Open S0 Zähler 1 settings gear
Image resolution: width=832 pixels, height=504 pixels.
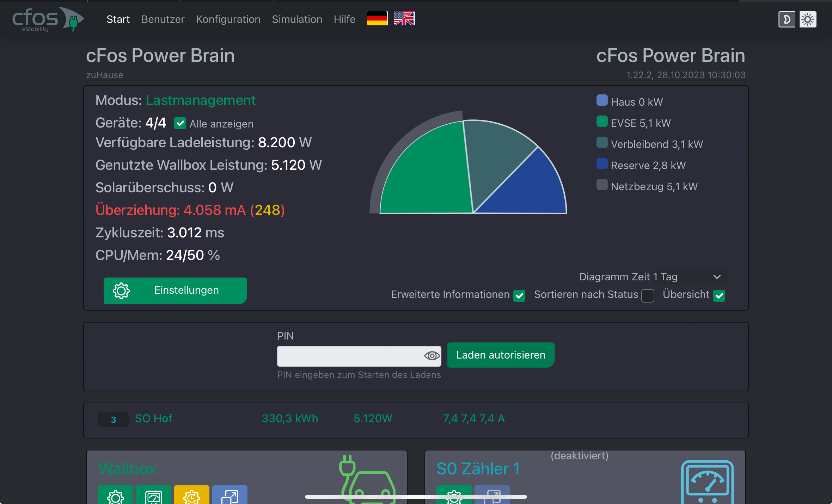(454, 494)
